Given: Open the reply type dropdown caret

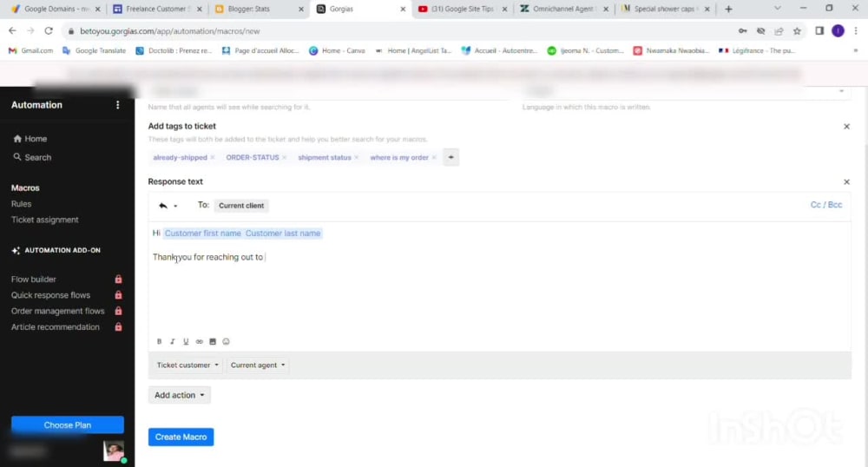Looking at the screenshot, I should tap(175, 206).
